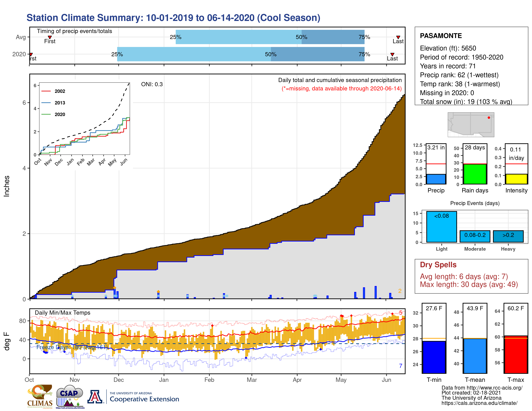Click the red Avg Last marker triangle

click(398, 37)
